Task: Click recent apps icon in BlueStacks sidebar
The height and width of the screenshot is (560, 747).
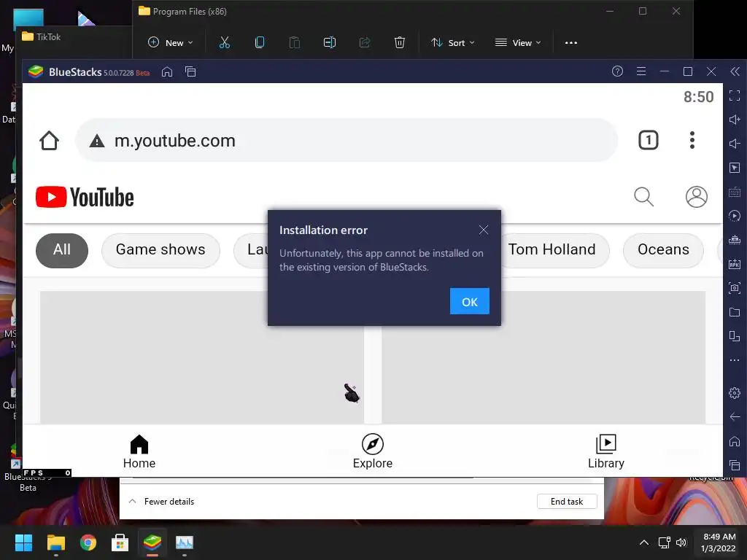Action: point(735,464)
